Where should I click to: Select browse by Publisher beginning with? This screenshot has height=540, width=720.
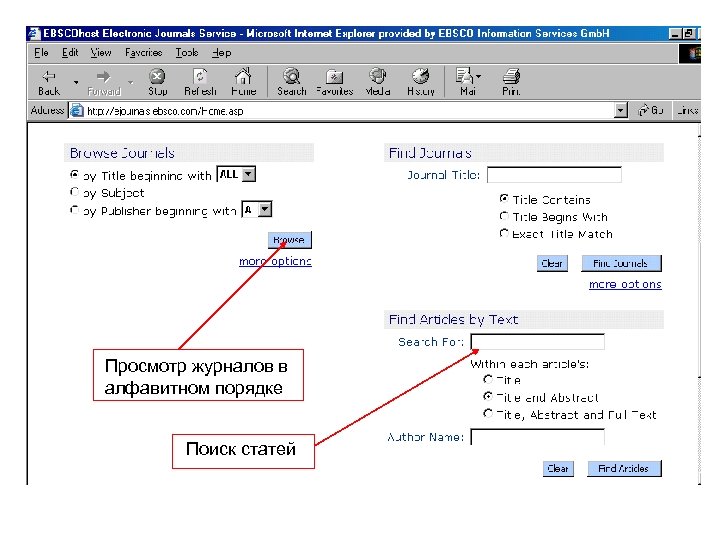pyautogui.click(x=74, y=210)
